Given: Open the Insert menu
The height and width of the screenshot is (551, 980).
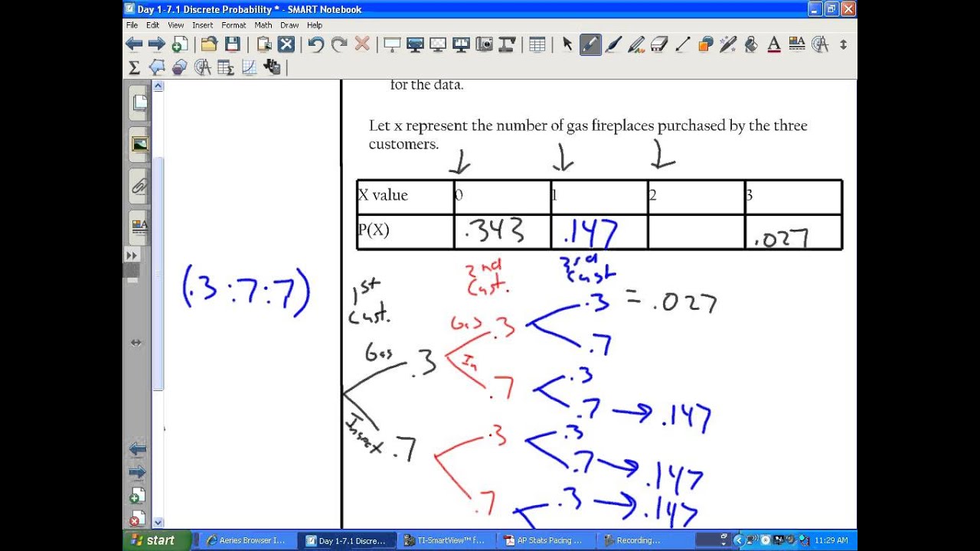Looking at the screenshot, I should (x=203, y=25).
